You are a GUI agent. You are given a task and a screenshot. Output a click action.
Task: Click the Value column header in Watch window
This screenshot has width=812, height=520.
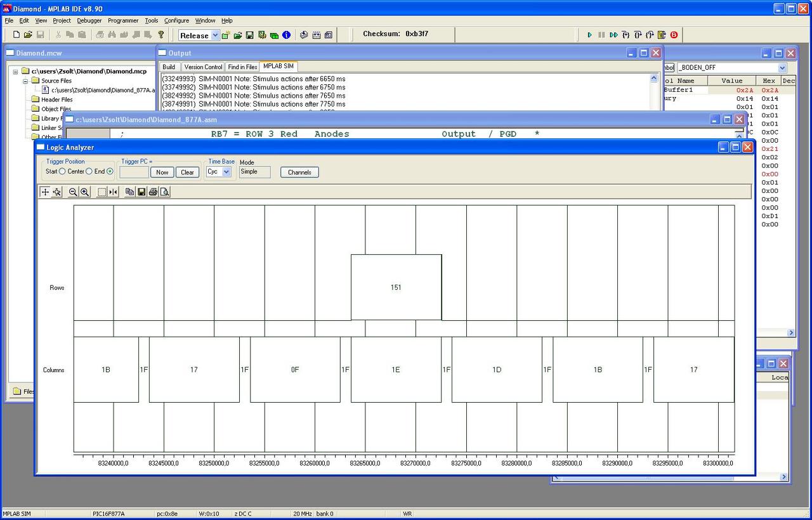click(x=731, y=81)
